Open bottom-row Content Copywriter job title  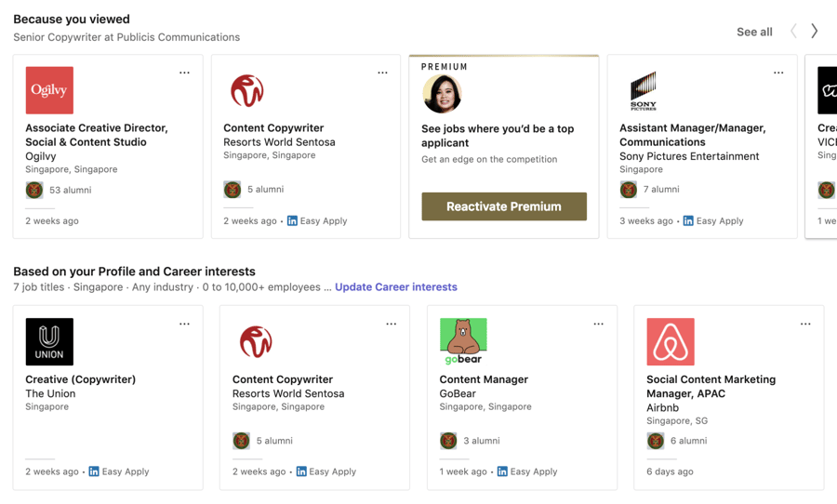(x=283, y=379)
